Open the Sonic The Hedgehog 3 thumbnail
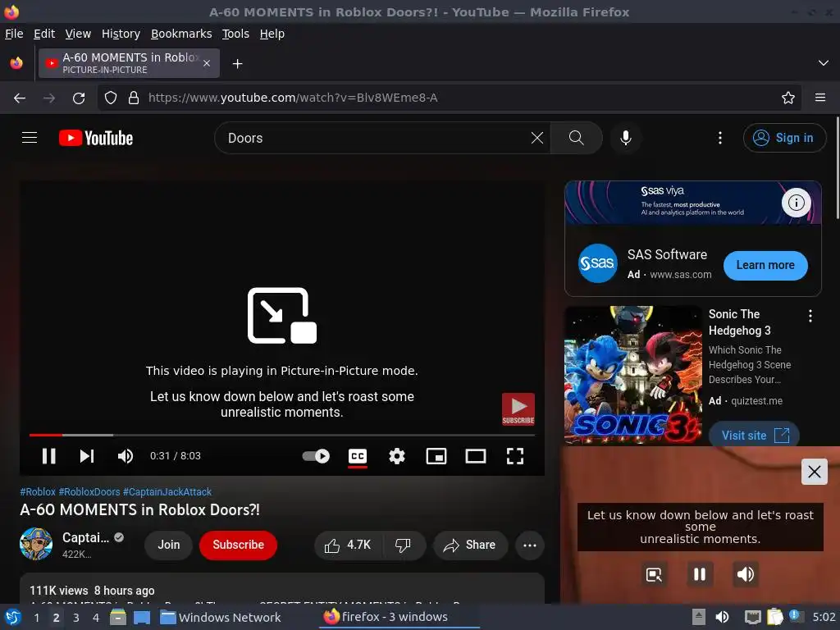The height and width of the screenshot is (630, 840). [x=633, y=374]
